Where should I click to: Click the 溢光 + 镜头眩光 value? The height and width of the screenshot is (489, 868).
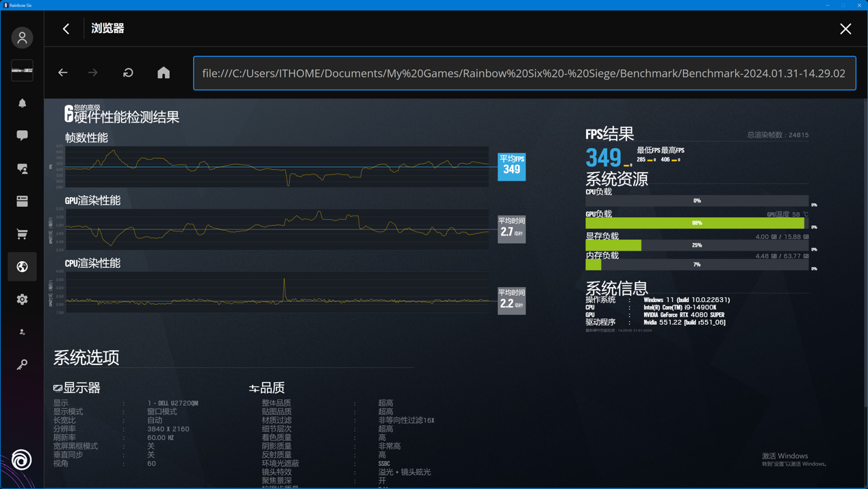click(405, 472)
